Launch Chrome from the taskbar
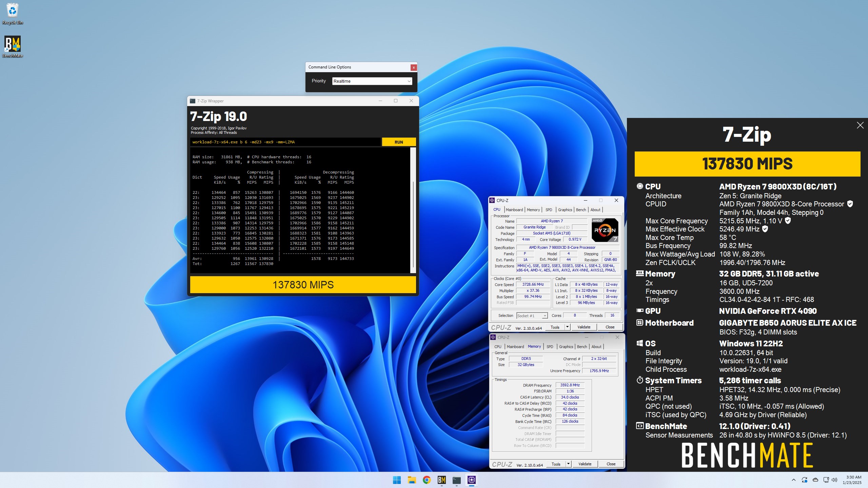The image size is (868, 488). pos(427,480)
